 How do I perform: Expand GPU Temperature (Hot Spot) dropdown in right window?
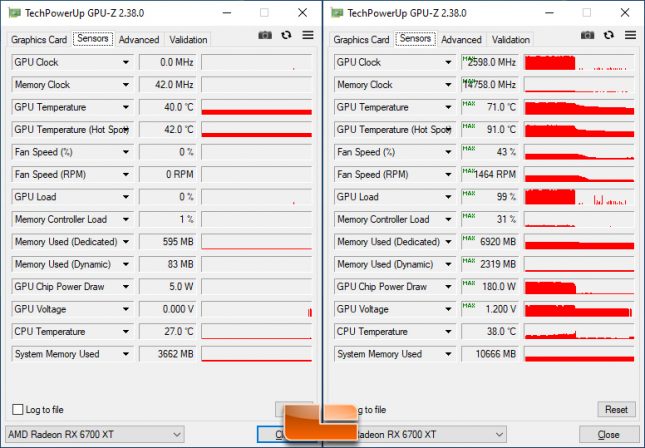pyautogui.click(x=448, y=130)
